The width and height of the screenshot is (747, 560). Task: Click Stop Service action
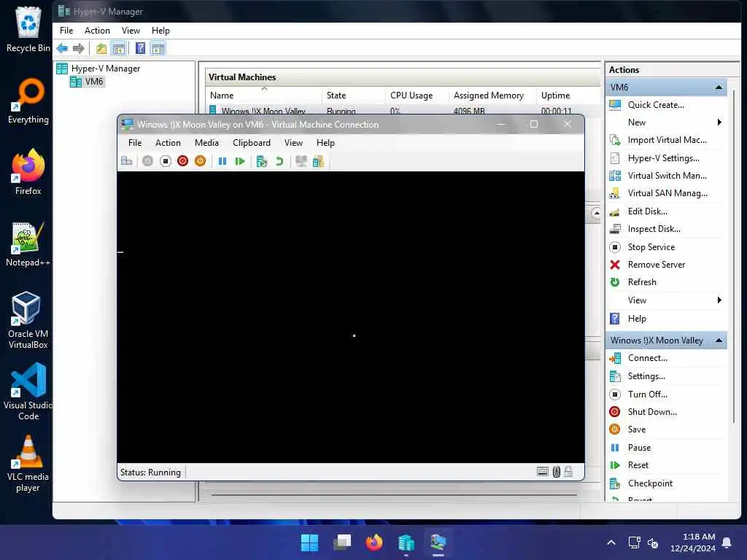pyautogui.click(x=651, y=247)
